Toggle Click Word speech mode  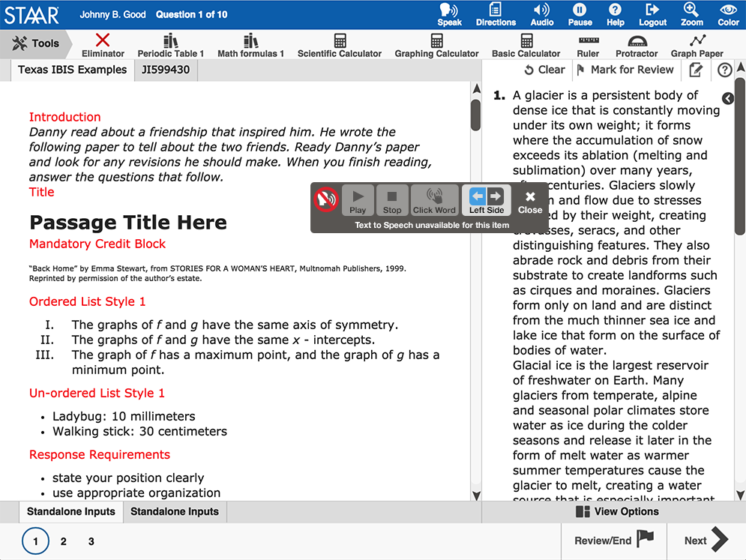434,201
